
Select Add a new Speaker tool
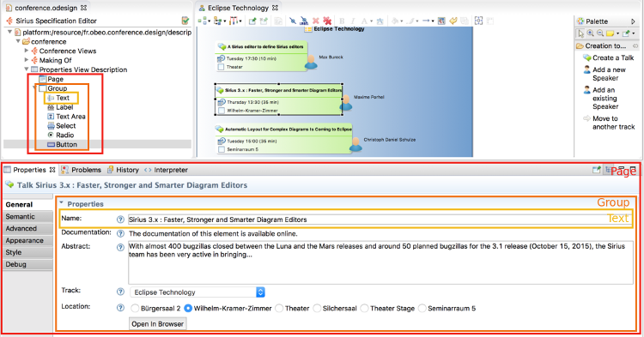605,74
